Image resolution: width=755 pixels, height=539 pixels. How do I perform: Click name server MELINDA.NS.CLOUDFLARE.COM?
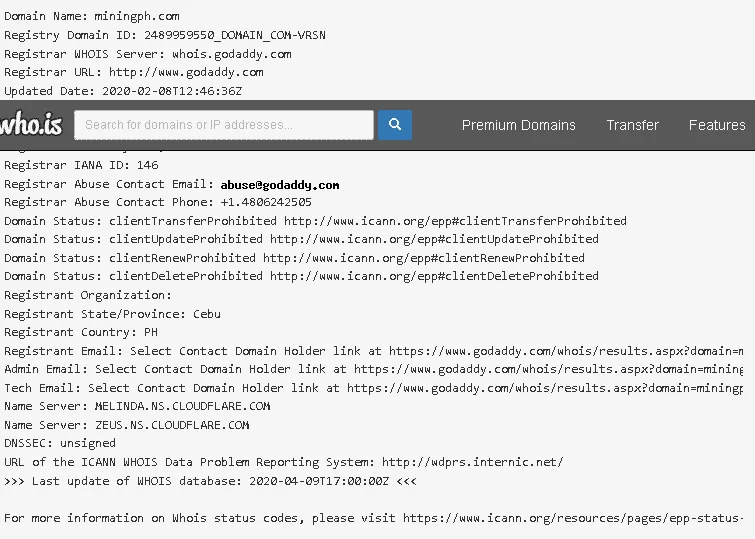point(182,406)
